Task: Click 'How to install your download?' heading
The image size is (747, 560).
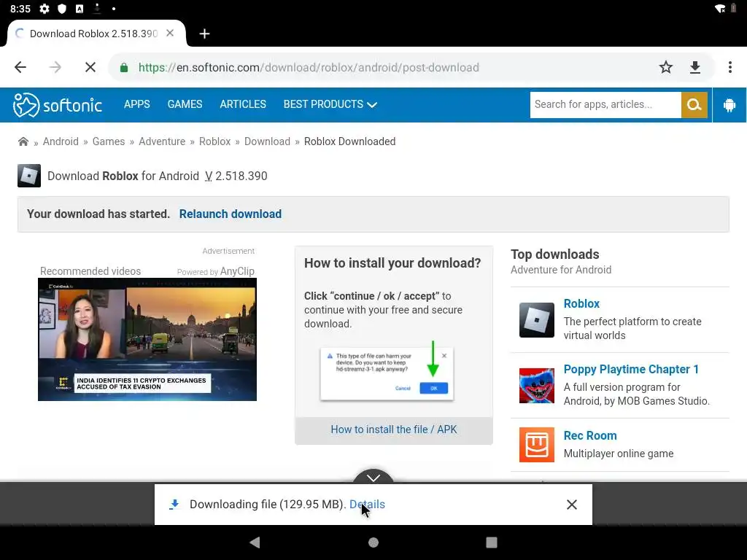Action: (392, 262)
